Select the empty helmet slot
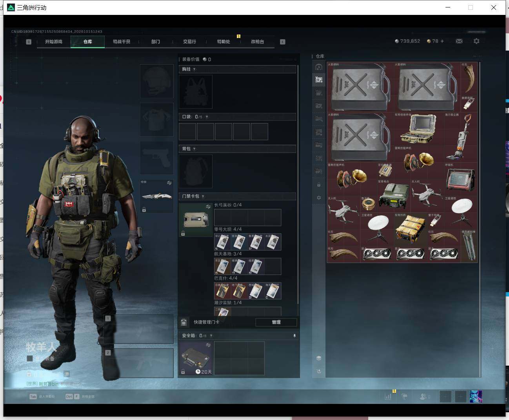This screenshot has height=420, width=509. (157, 81)
